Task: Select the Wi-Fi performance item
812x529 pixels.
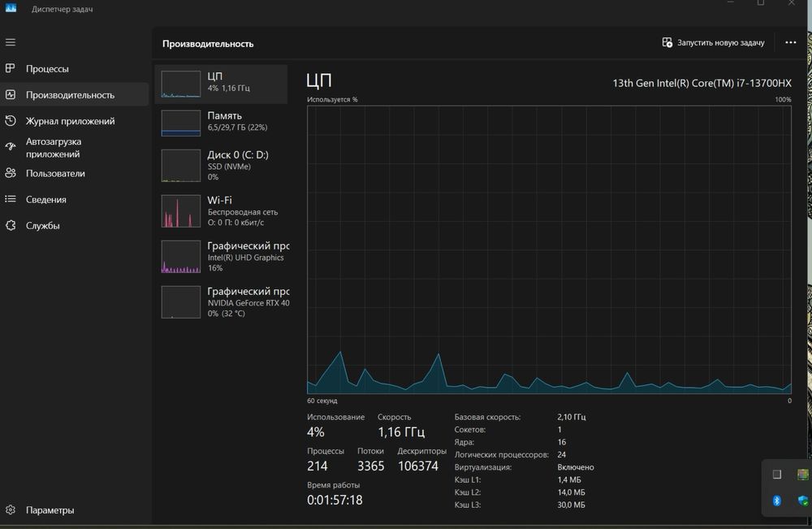Action: (221, 211)
